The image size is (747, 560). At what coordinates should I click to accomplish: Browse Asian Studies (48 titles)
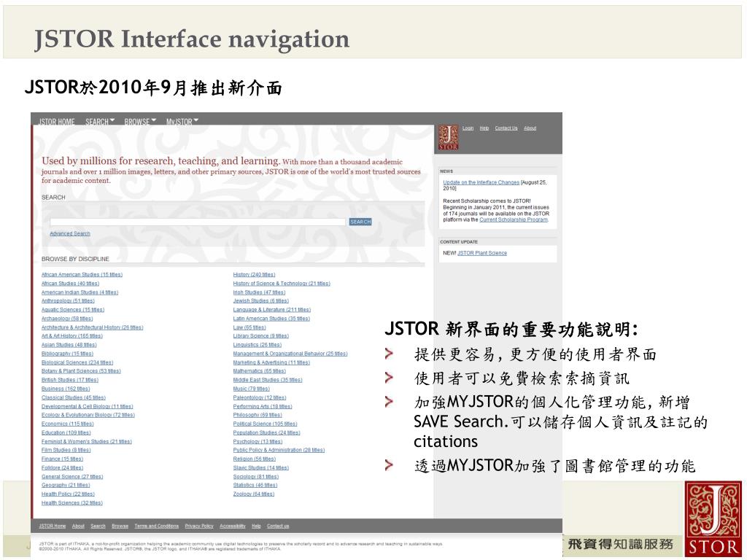(x=69, y=345)
